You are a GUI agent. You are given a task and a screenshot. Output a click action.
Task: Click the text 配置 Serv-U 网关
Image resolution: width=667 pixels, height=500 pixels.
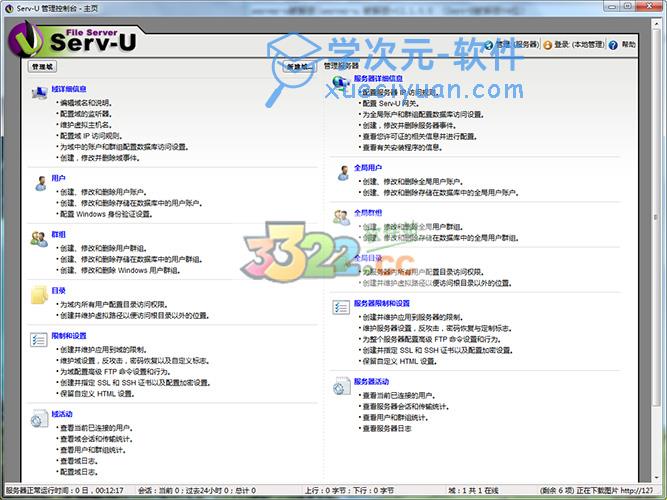(x=391, y=103)
